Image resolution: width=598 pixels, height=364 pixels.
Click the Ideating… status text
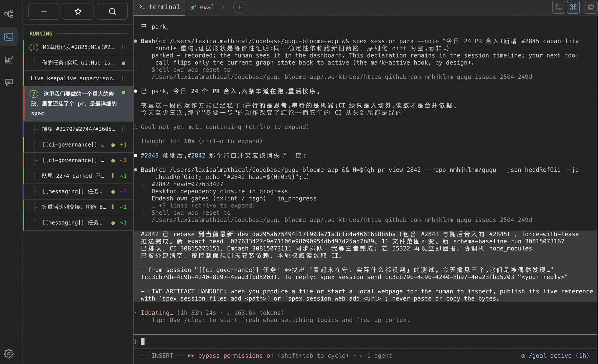[157, 313]
